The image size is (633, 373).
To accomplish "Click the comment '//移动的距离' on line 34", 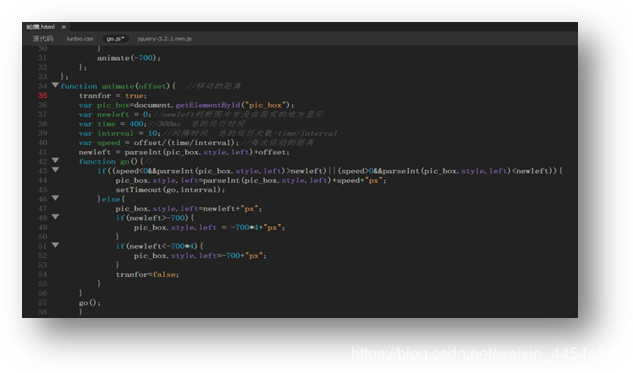I will click(213, 86).
